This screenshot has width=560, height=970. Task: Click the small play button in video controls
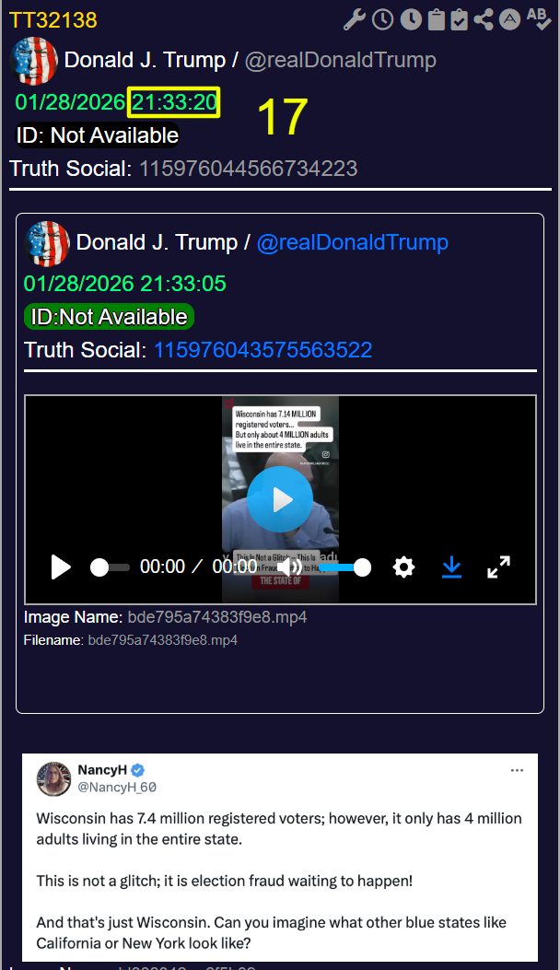(x=61, y=567)
